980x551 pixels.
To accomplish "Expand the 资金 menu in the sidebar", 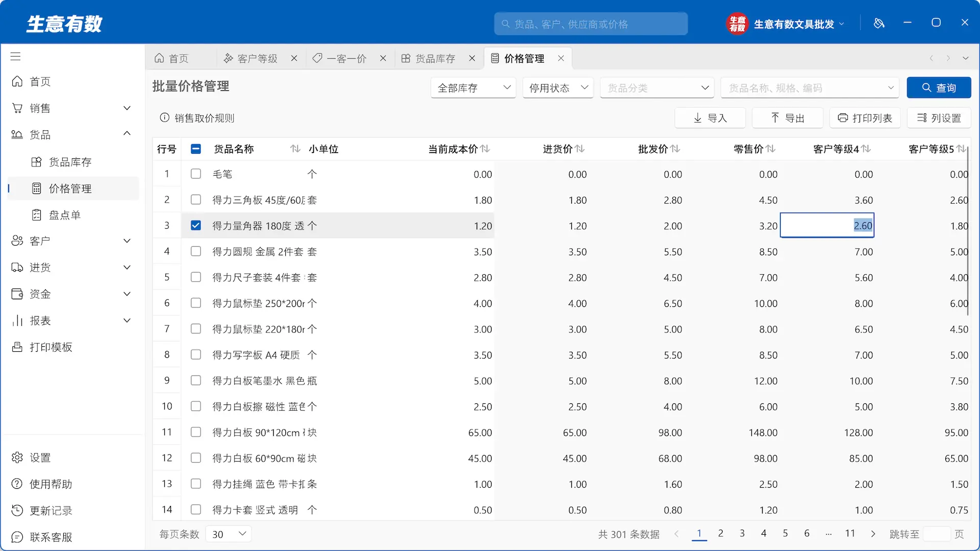I will pyautogui.click(x=128, y=294).
